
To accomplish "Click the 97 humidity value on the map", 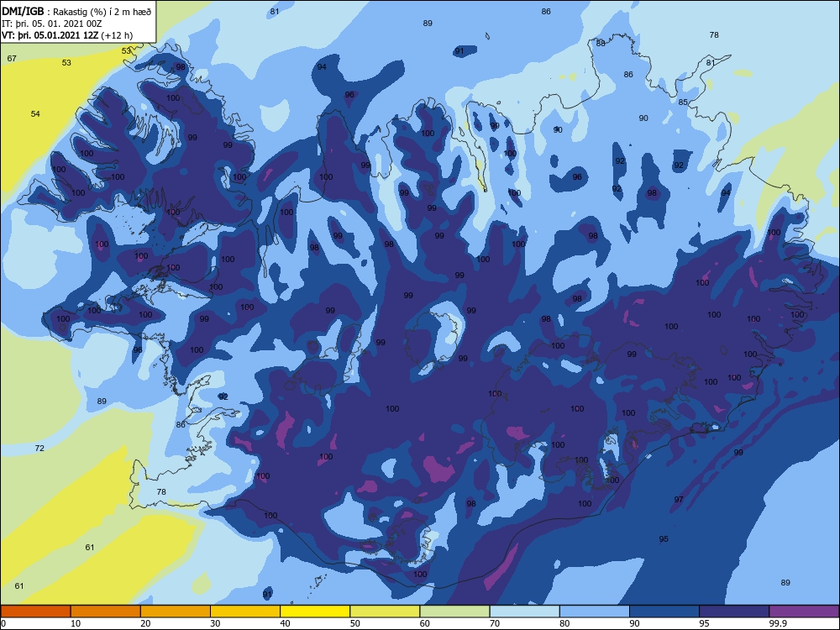I will coord(679,499).
